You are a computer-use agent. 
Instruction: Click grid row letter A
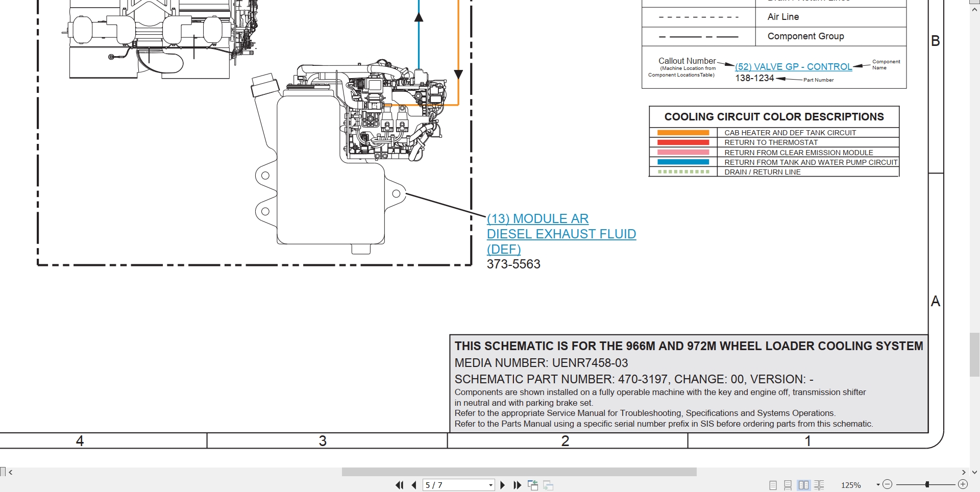coord(936,301)
